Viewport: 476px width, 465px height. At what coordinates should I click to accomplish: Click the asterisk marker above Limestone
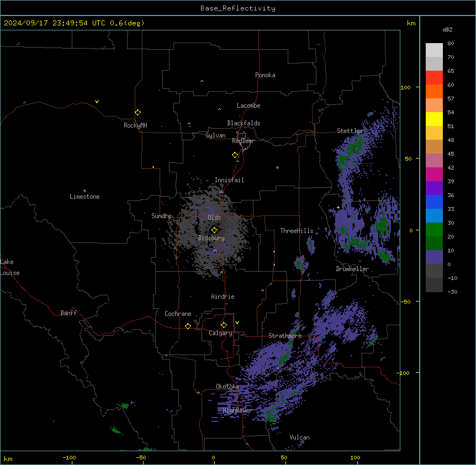84,191
